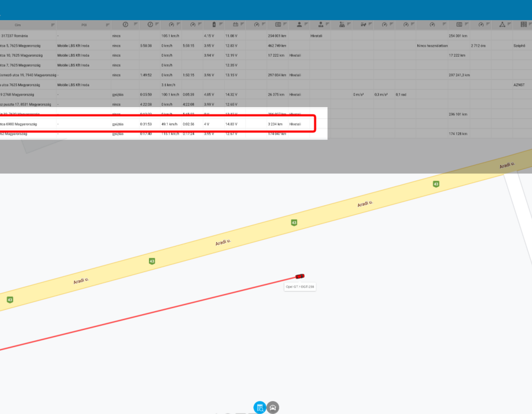532x414 pixels.
Task: Click the grid icon column header
Action: point(524,24)
